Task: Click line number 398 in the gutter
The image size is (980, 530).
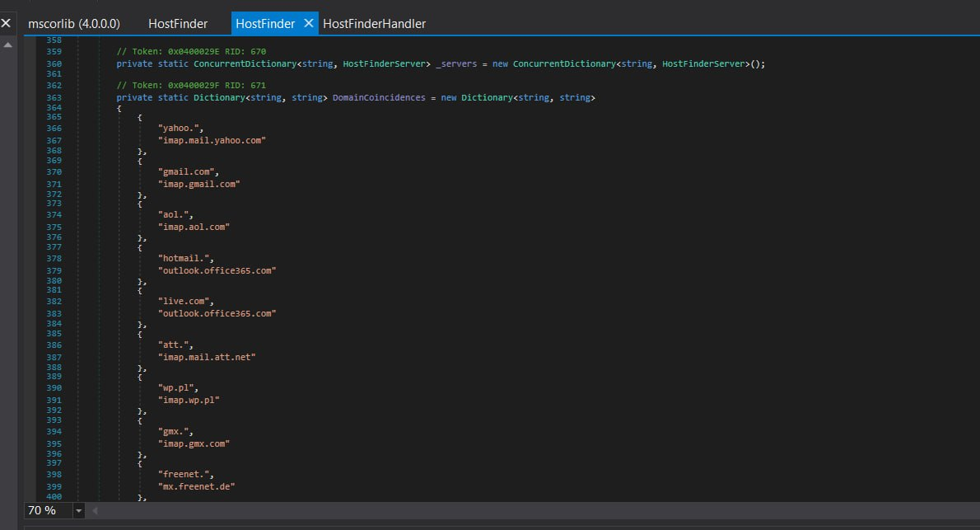Action: pos(54,474)
